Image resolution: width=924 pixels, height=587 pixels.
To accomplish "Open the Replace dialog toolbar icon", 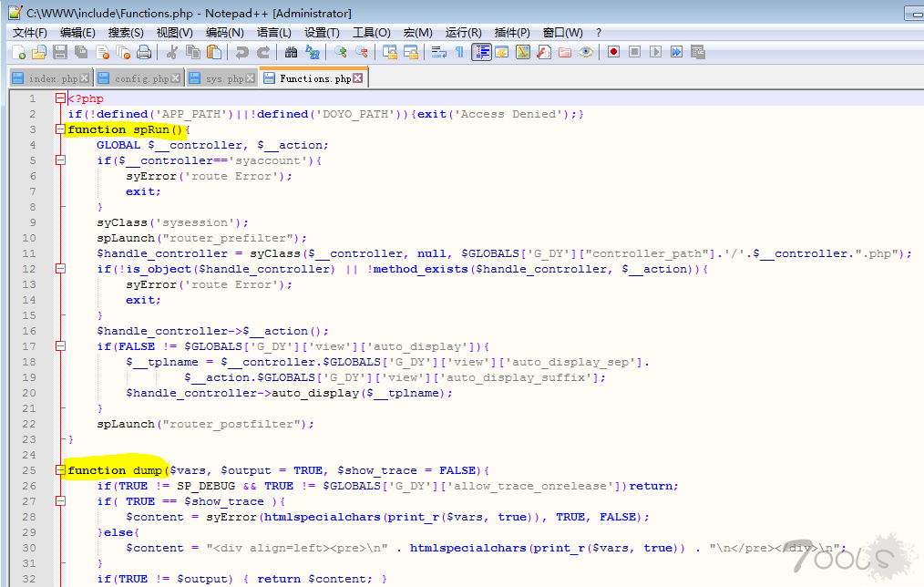I will point(313,53).
